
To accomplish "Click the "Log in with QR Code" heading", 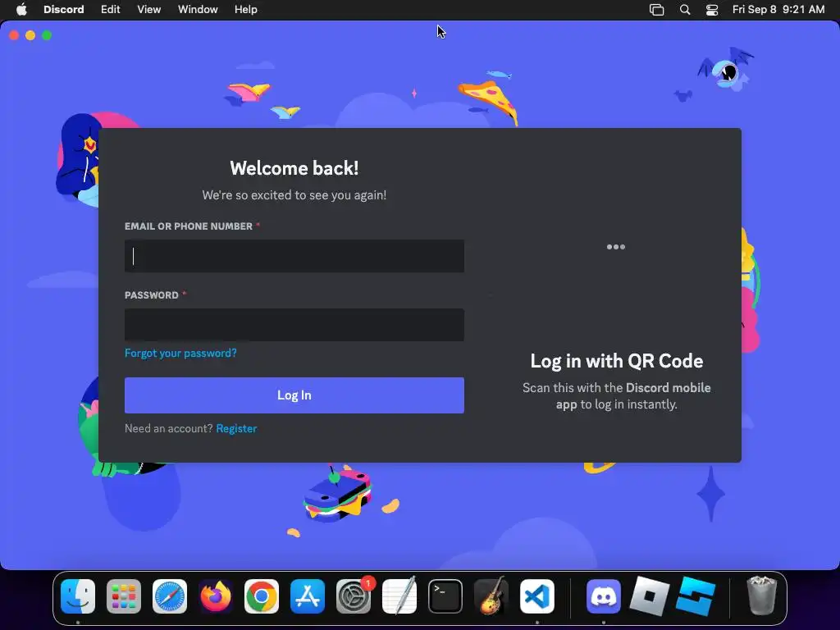I will click(617, 361).
